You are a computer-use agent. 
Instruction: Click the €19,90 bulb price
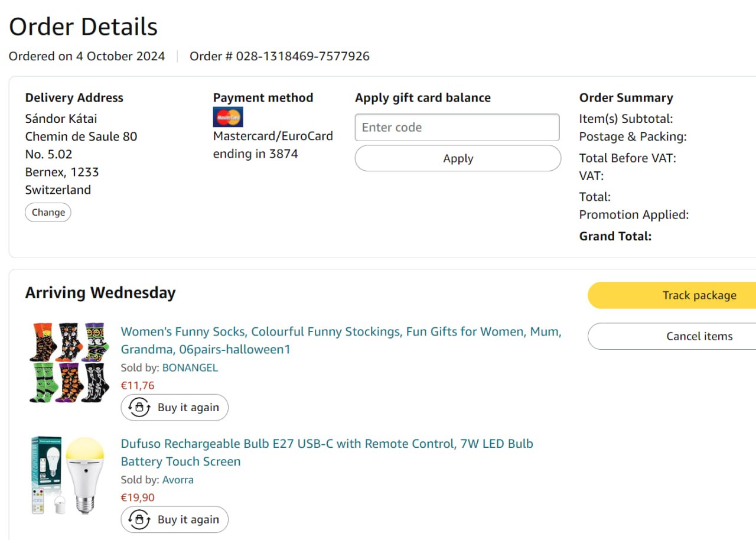click(x=138, y=498)
